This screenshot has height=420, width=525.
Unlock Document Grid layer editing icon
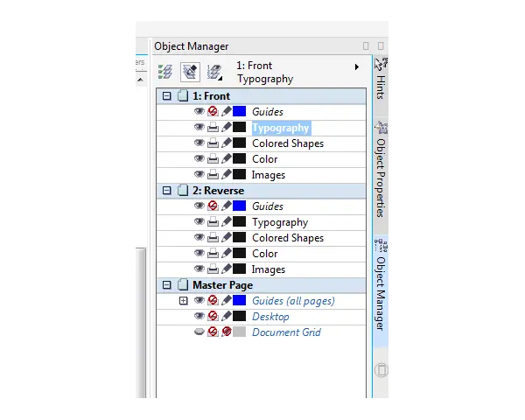click(227, 332)
